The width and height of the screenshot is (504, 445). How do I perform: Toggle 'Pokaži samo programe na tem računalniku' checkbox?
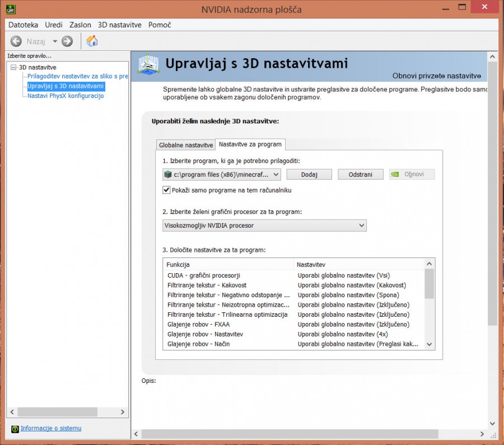[166, 190]
